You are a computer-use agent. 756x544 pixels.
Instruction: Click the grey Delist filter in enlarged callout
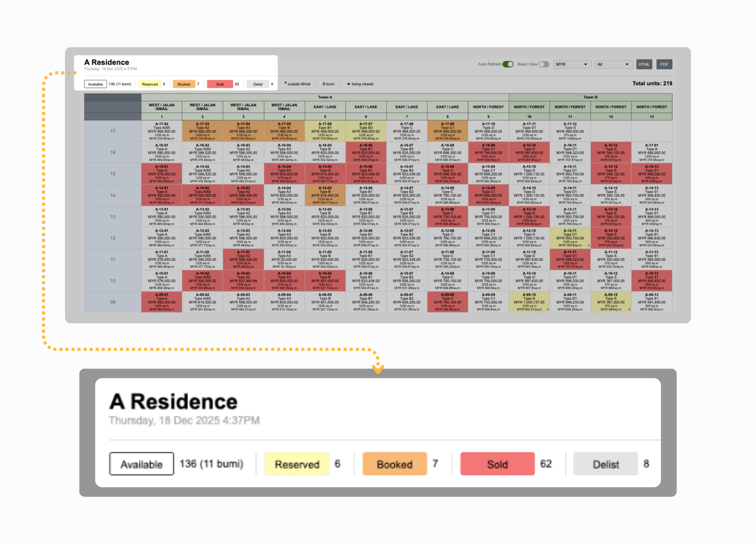click(606, 464)
